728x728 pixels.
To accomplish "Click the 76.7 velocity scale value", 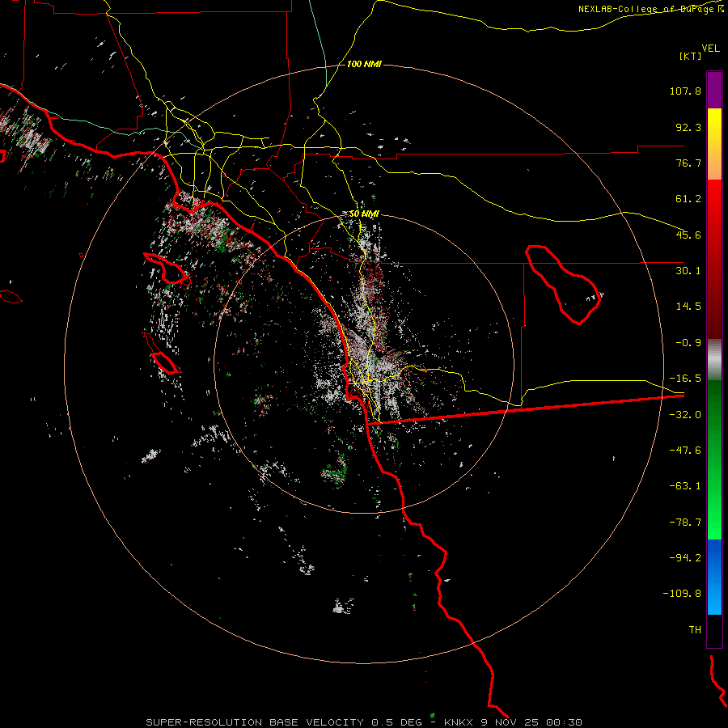I will 688,163.
